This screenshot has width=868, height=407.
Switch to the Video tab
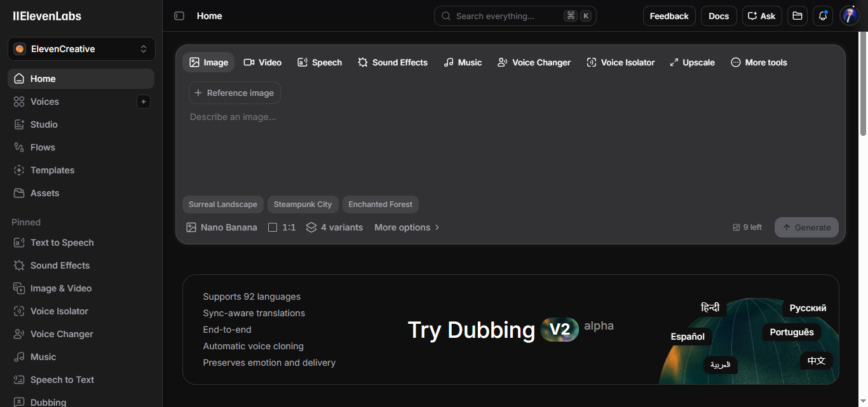pos(262,62)
